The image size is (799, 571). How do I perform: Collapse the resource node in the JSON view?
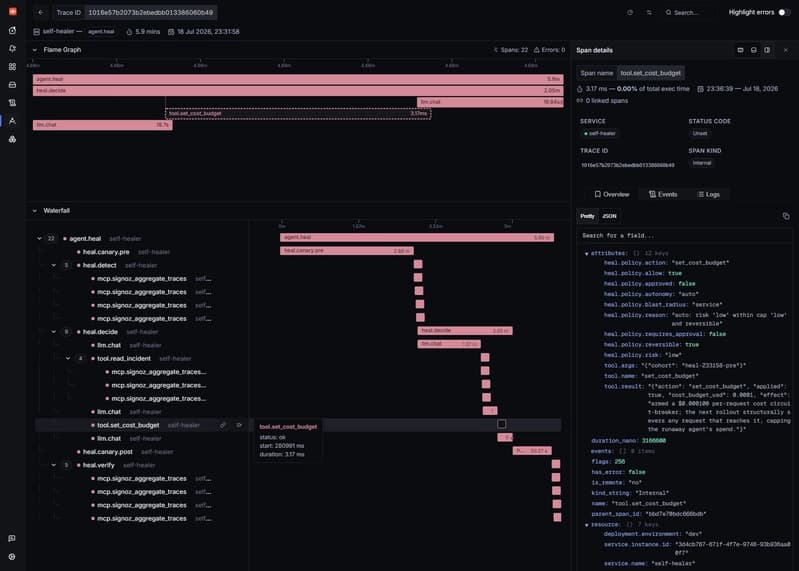587,525
